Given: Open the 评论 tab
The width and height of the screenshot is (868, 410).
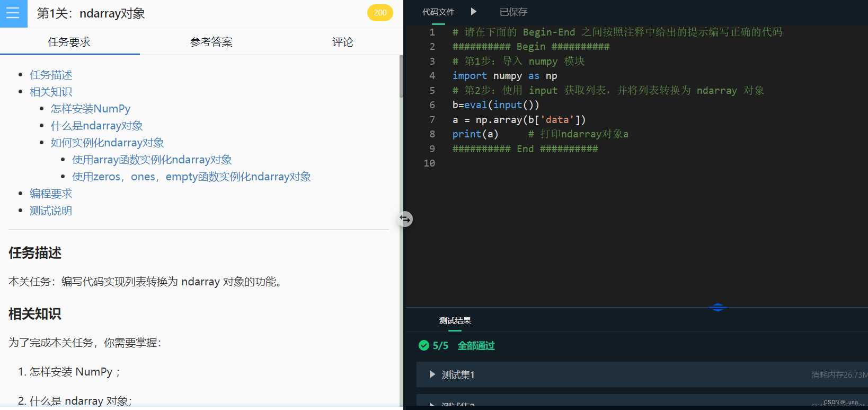Looking at the screenshot, I should [x=343, y=42].
